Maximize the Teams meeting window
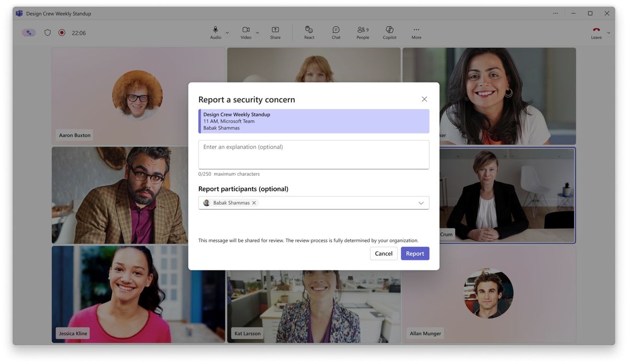628x364 pixels. coord(590,13)
